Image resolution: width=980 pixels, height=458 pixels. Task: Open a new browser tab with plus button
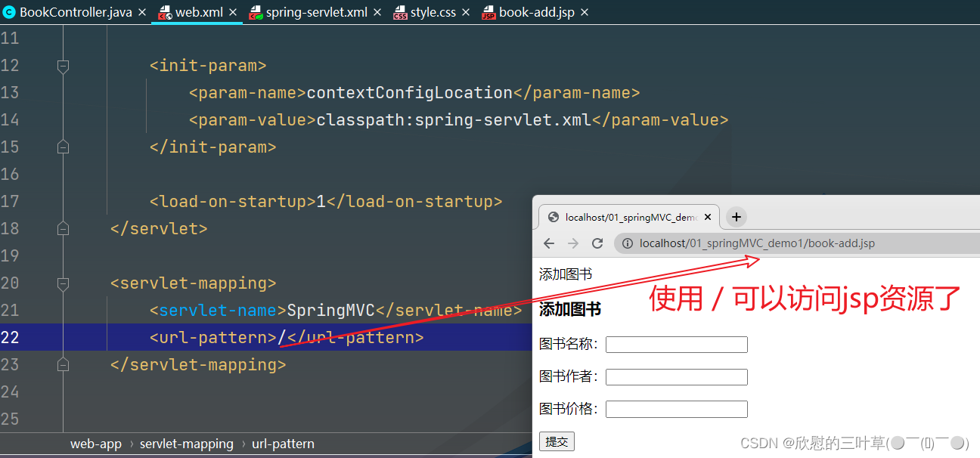click(x=736, y=217)
